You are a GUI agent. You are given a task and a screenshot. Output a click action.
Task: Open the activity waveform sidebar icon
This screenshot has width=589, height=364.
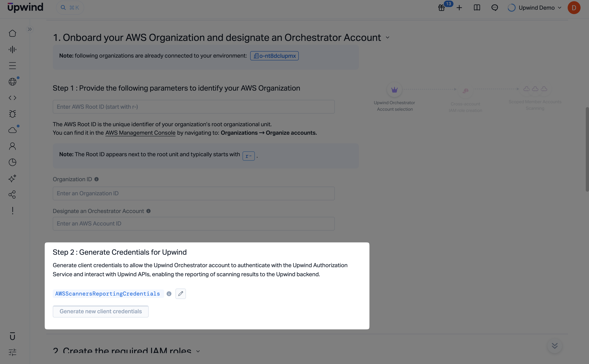(12, 49)
